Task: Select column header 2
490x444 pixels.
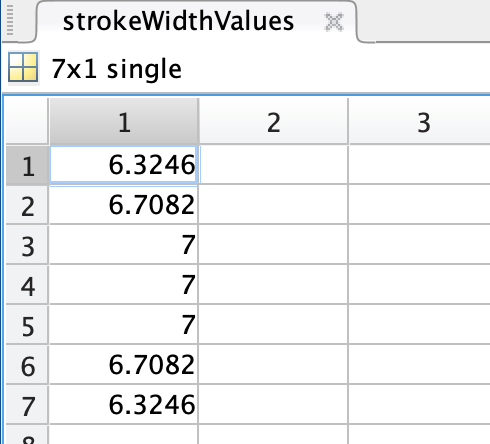Action: click(x=273, y=122)
